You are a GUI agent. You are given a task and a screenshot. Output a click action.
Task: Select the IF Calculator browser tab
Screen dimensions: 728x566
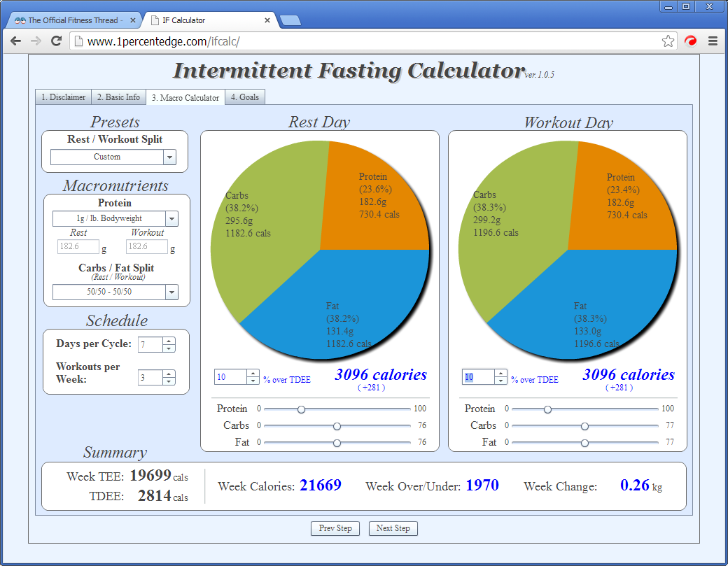pos(209,20)
